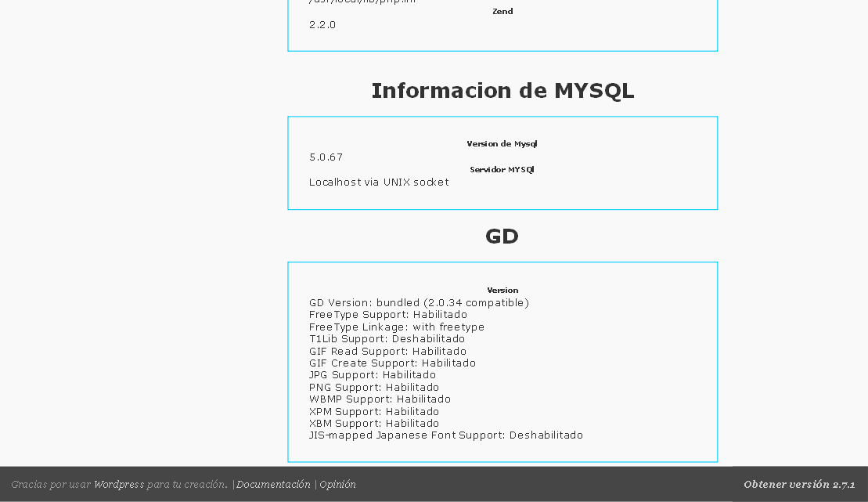This screenshot has width=868, height=502.
Task: Select 'XPM Support: Habilitado' line
Action: 374,412
